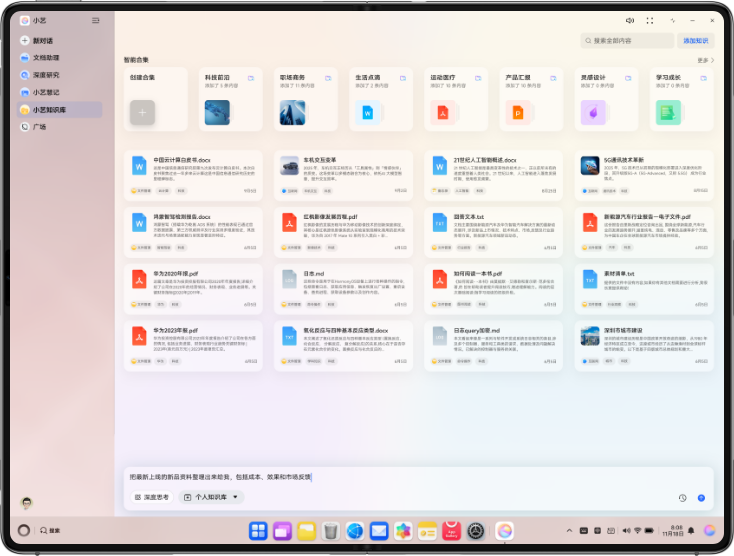Open the 深圳市城市建设 card
Viewport: 734px width, 556px height.
(x=644, y=346)
